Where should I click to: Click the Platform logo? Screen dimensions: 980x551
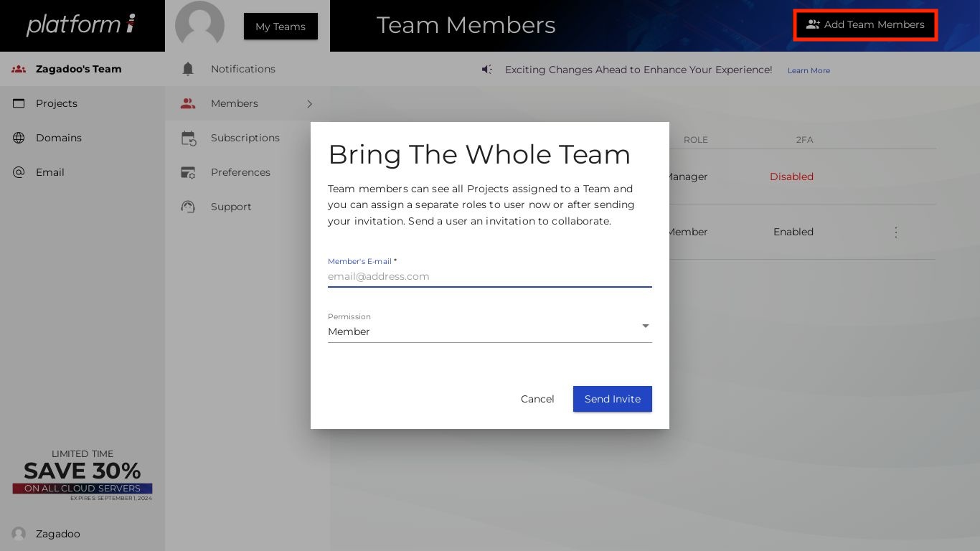[x=81, y=24]
